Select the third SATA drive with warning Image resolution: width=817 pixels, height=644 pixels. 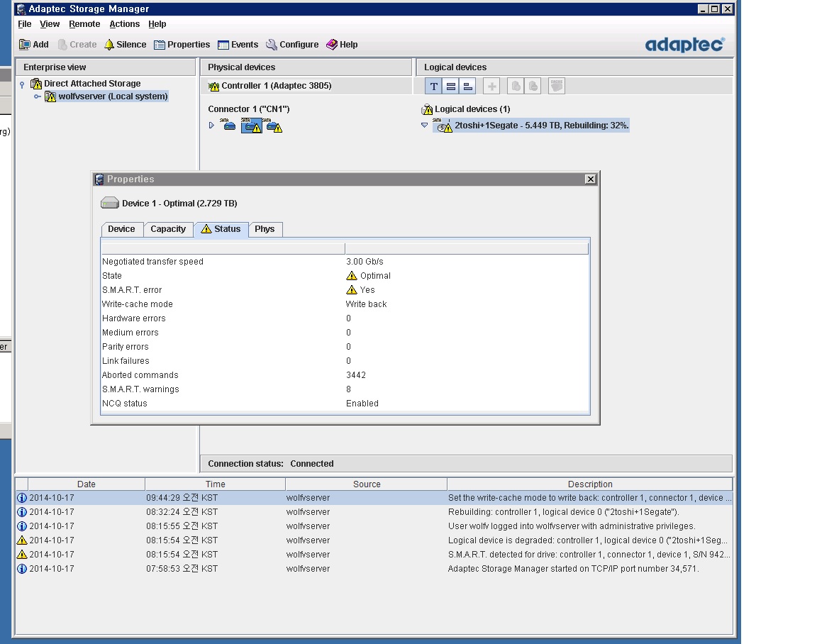pos(272,126)
